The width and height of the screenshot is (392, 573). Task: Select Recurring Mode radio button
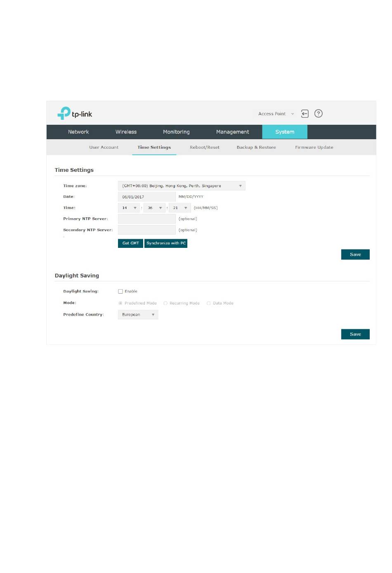(x=165, y=303)
